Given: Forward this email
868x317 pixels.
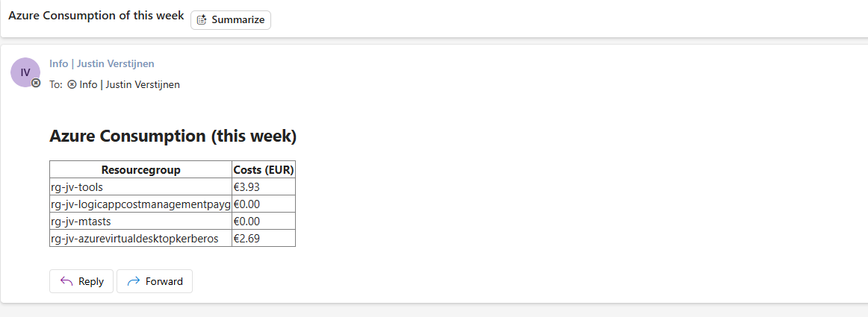Looking at the screenshot, I should (x=155, y=281).
